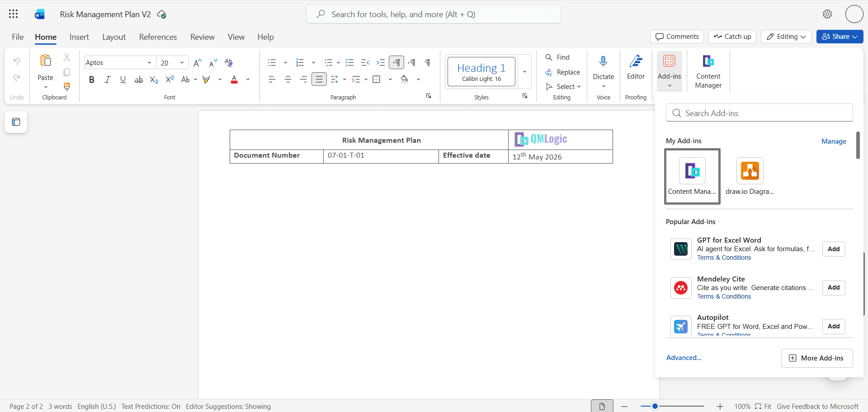This screenshot has height=412, width=868.
Task: Click Find in Editing group
Action: pos(557,57)
